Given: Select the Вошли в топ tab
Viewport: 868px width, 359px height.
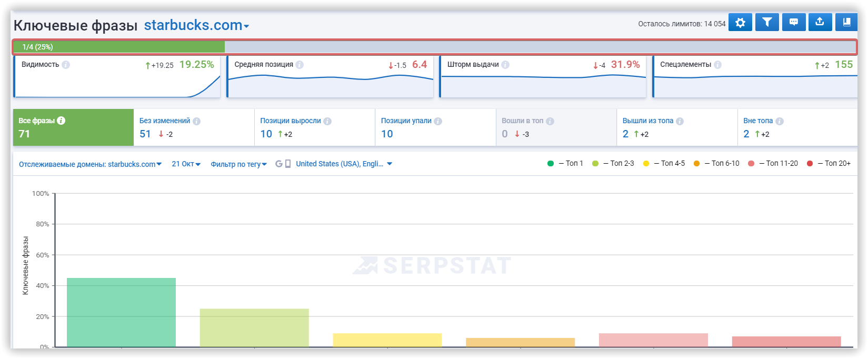Looking at the screenshot, I should (x=556, y=127).
